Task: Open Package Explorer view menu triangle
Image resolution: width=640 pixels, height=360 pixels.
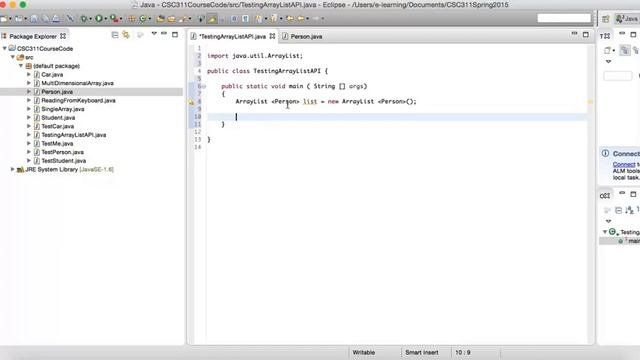Action: point(154,34)
